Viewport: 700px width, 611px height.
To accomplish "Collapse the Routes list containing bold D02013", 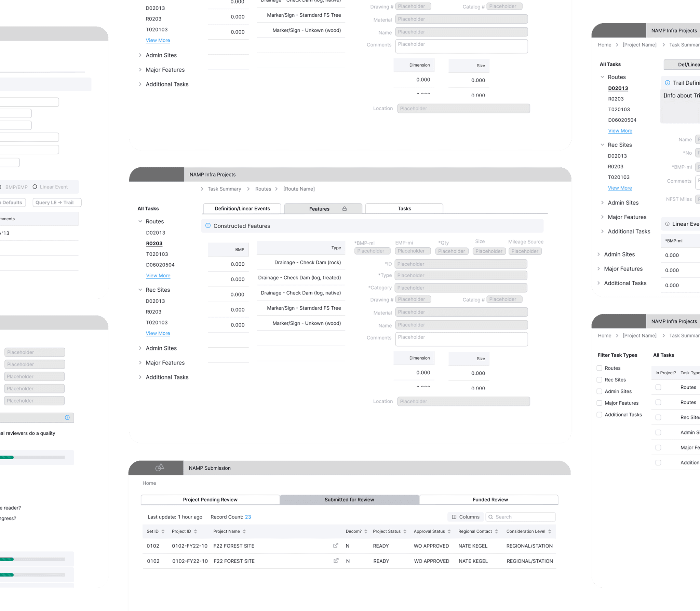I will pyautogui.click(x=602, y=77).
